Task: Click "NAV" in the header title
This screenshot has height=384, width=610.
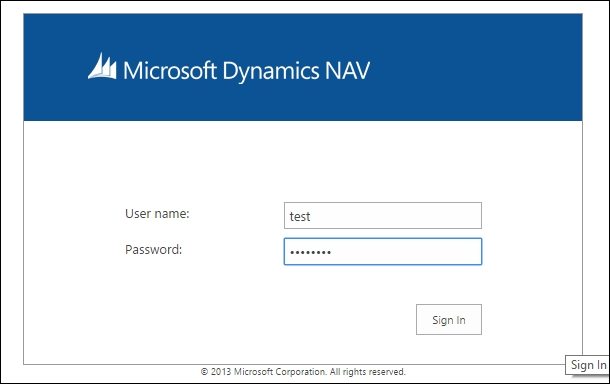Action: 347,70
